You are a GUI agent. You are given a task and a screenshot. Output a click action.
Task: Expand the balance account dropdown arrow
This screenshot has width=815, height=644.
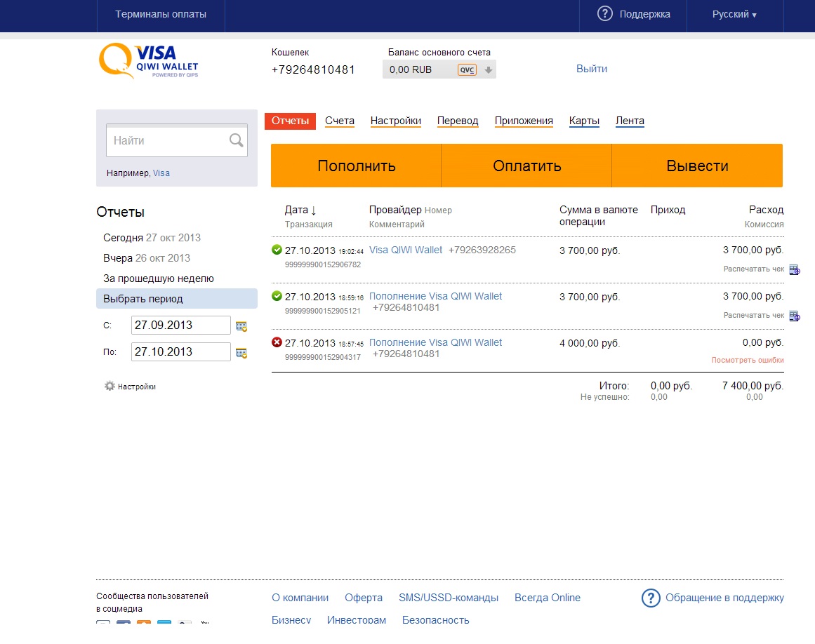pos(489,69)
